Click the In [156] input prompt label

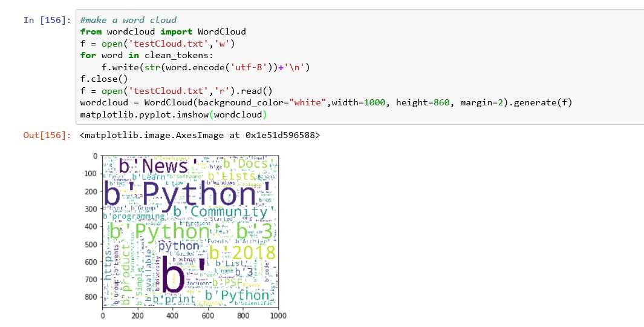[47, 20]
